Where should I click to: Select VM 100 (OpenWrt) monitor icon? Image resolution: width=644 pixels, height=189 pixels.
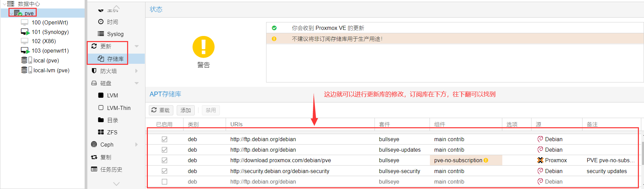pos(24,22)
